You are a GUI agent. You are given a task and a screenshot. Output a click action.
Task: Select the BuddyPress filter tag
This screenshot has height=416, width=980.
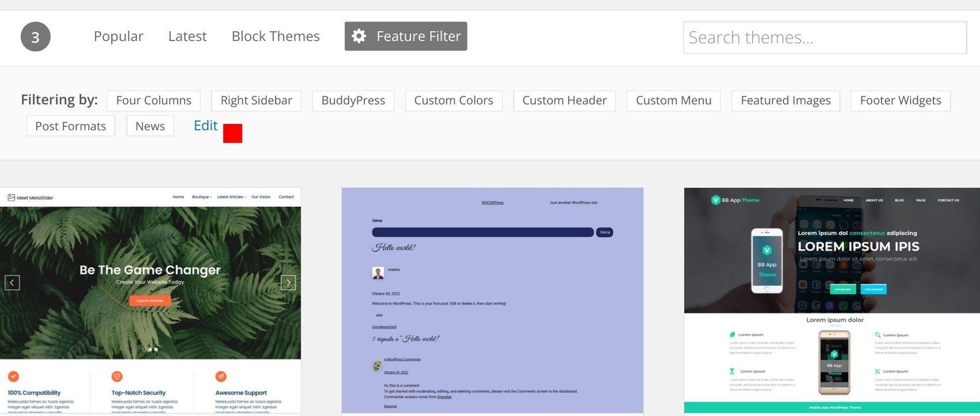[353, 100]
